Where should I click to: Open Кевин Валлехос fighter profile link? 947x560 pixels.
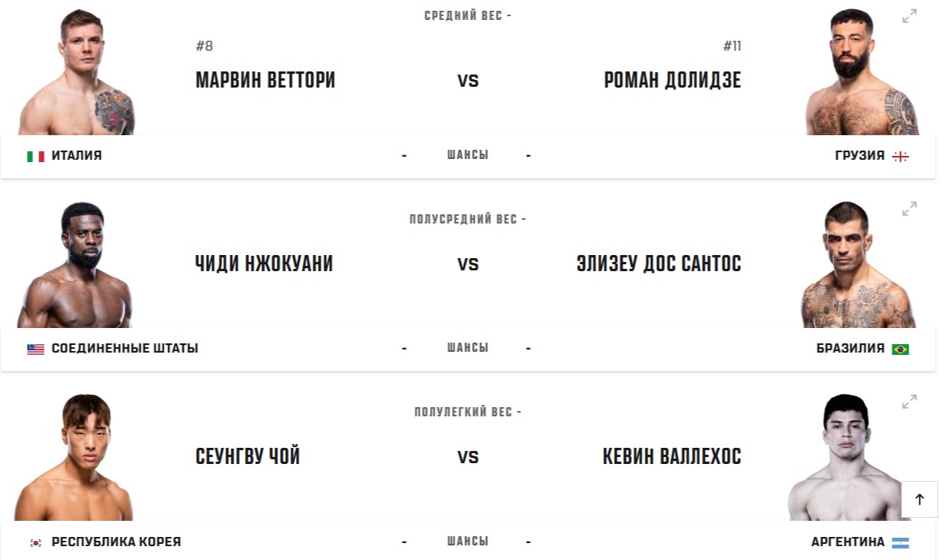click(x=672, y=456)
